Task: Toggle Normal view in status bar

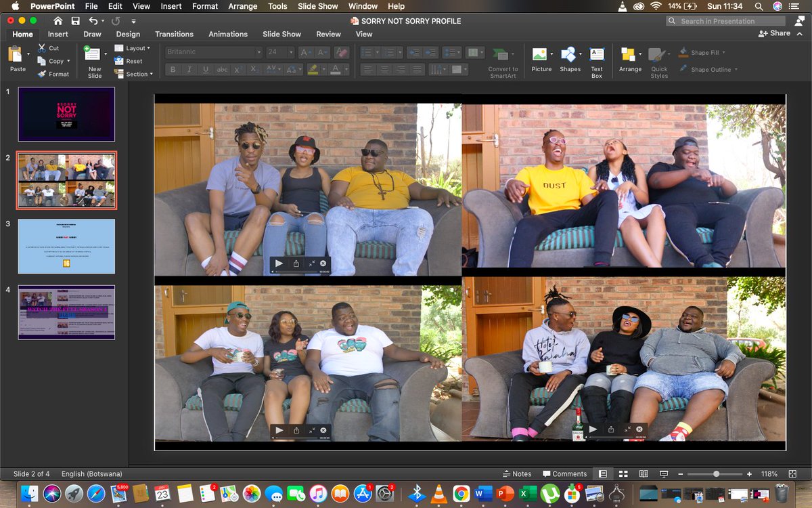Action: point(603,474)
